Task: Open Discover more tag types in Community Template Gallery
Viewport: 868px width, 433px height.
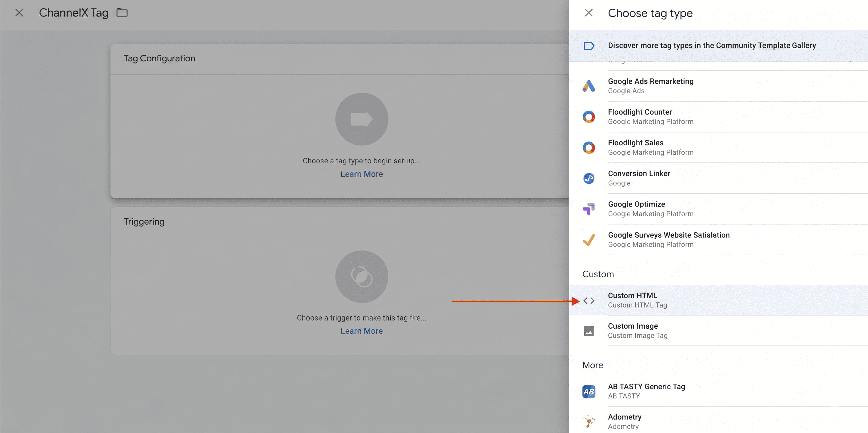Action: pos(718,45)
